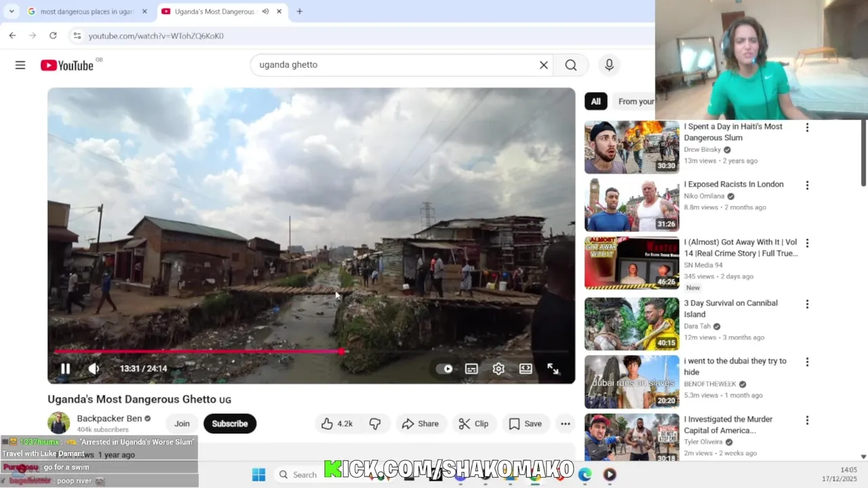Open options for Murder Capital of America video

click(807, 420)
